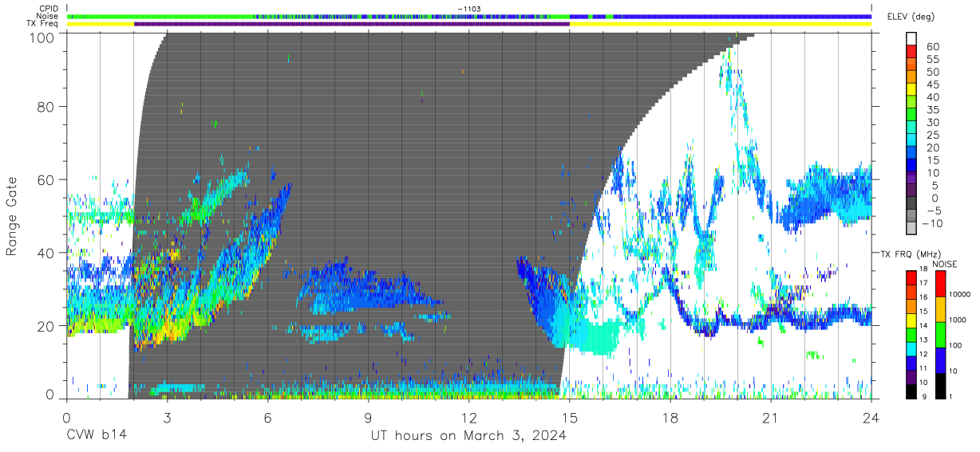Click the ELEV legend value '45'
Viewport: 980px width, 452px height.
[934, 85]
